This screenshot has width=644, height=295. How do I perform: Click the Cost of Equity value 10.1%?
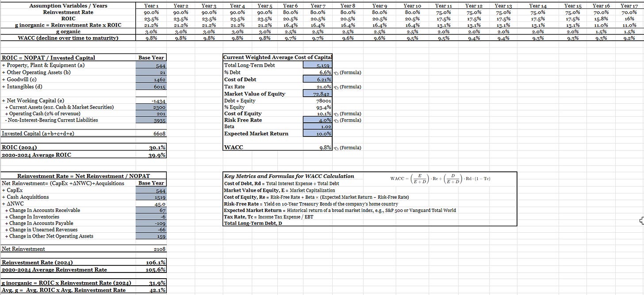(318, 114)
